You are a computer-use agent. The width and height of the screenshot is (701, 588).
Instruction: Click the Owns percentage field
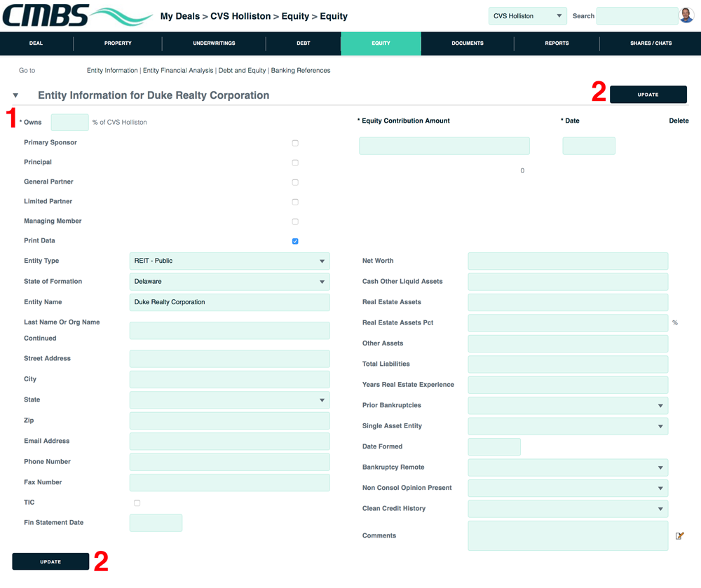69,123
